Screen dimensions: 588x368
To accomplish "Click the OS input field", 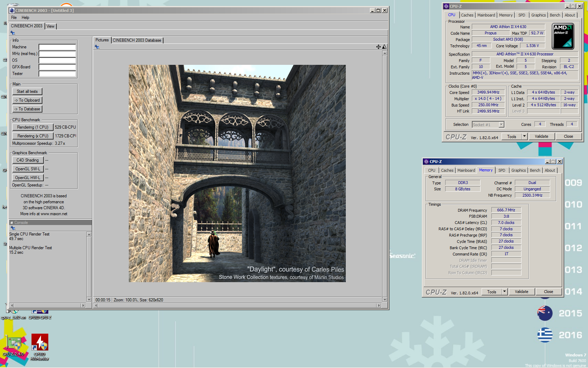I will 57,60.
